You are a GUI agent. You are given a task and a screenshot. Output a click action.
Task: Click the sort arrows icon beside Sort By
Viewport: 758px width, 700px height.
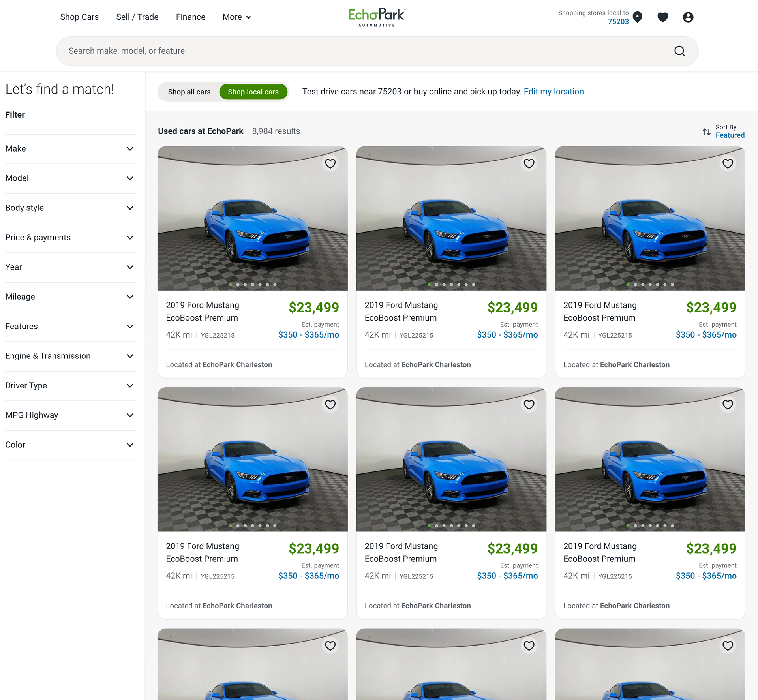[x=707, y=131]
